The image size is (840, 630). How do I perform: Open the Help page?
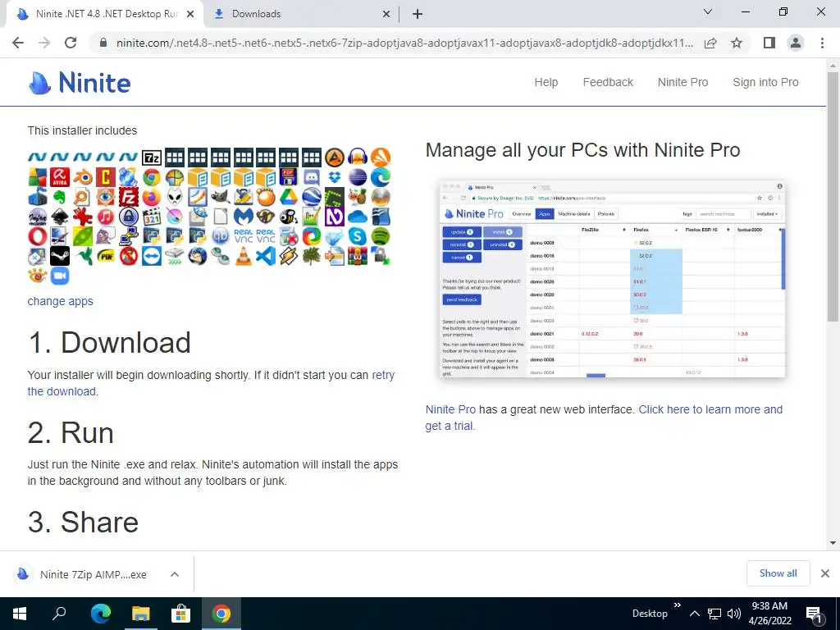546,82
